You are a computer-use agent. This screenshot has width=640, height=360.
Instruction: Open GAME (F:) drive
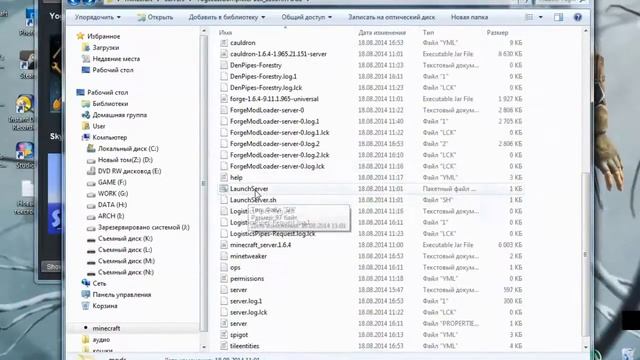pos(112,182)
